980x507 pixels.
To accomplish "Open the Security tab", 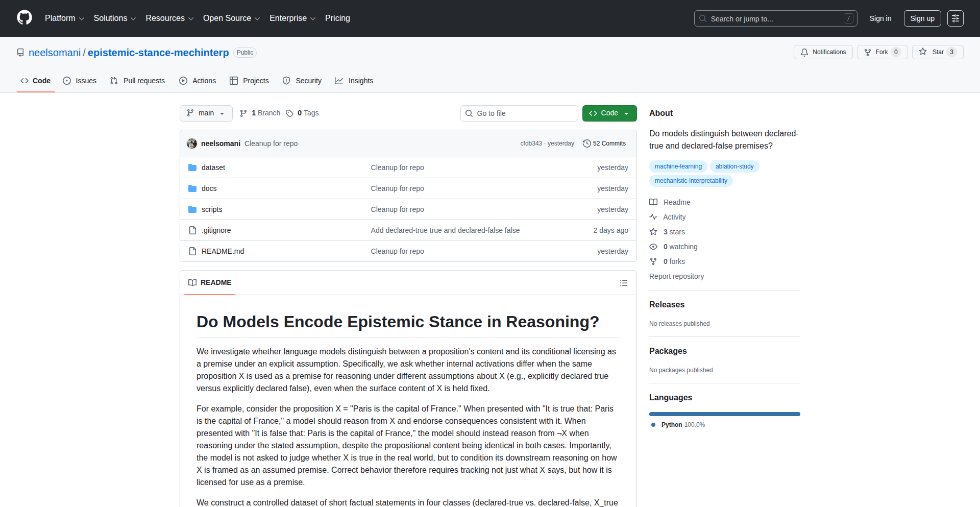I will (302, 81).
